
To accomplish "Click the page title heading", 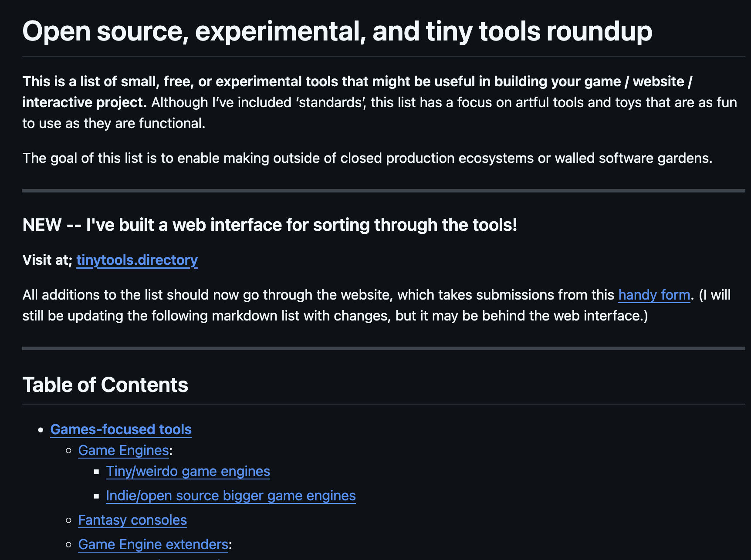I will click(x=337, y=32).
